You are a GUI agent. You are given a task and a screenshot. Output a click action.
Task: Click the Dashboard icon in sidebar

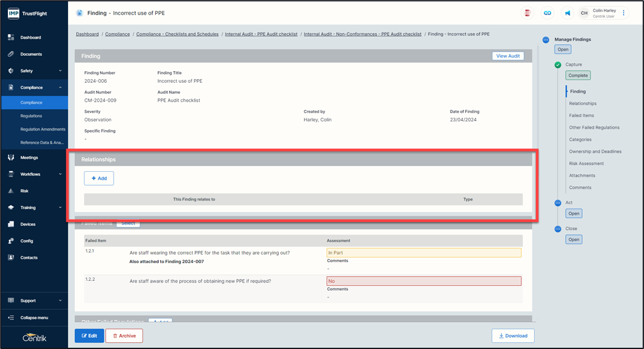(x=11, y=37)
